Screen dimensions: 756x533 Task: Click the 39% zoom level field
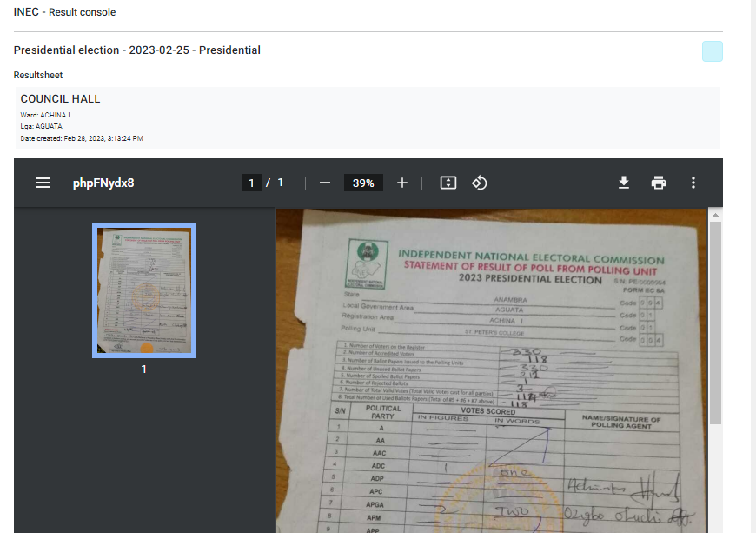363,183
